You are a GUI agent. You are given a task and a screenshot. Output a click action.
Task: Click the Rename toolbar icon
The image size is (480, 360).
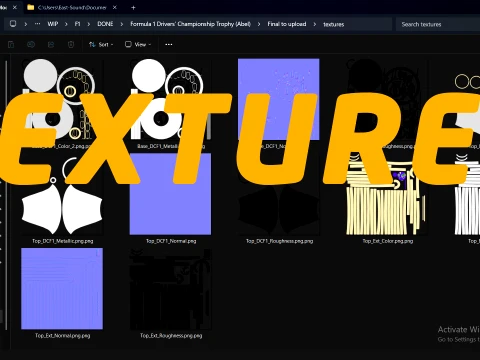coord(31,44)
